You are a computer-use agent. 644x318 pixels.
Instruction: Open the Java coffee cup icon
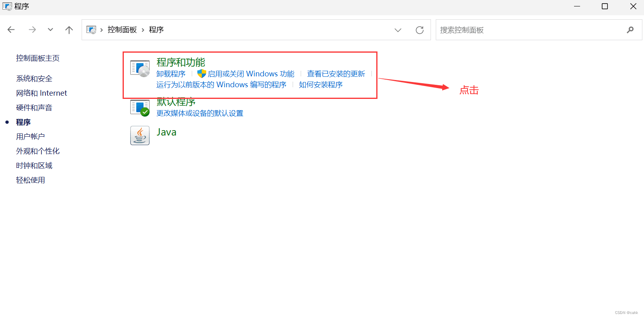(140, 135)
